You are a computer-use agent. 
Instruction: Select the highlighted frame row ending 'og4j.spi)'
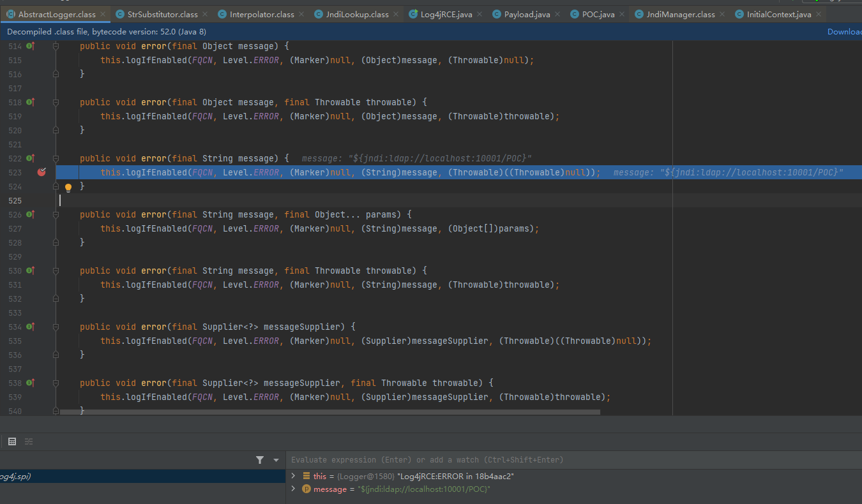(142, 476)
